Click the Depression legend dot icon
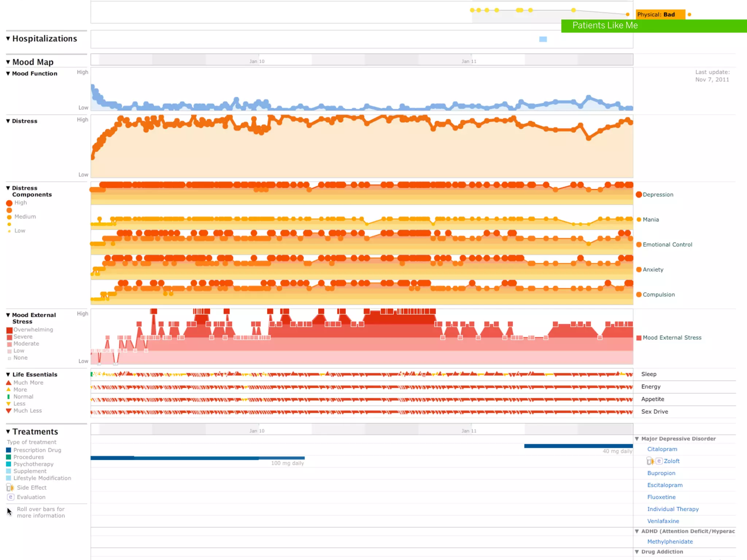 [639, 194]
